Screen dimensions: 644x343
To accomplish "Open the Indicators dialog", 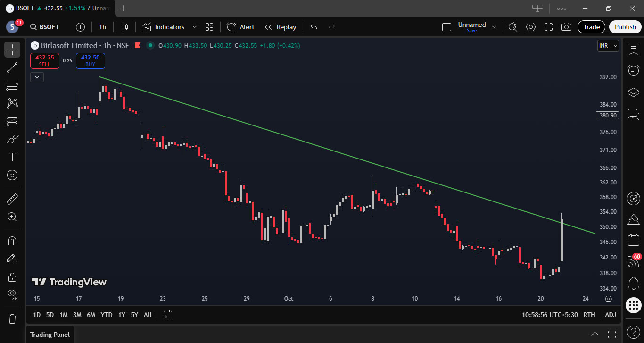I will click(x=163, y=27).
